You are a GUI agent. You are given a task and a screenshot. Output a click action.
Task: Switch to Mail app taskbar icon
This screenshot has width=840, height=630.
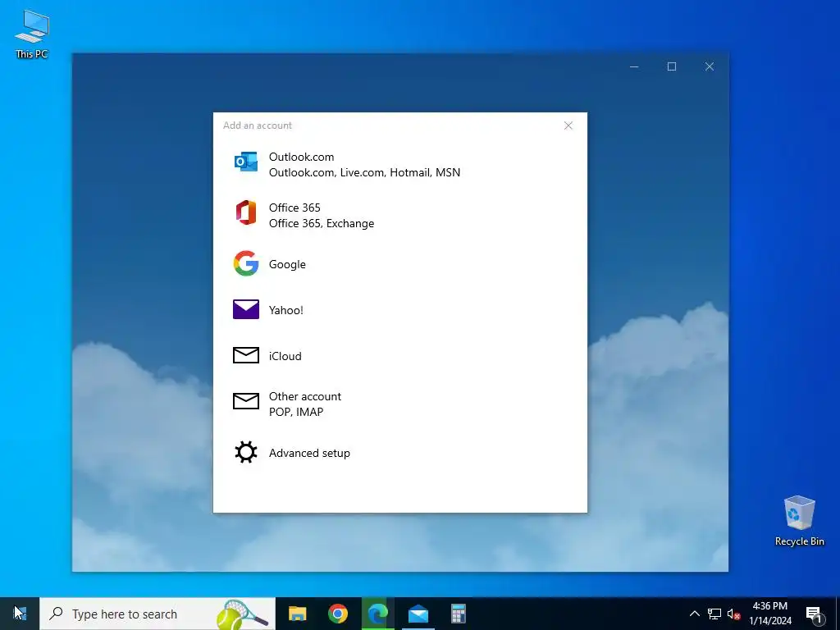[x=418, y=614]
